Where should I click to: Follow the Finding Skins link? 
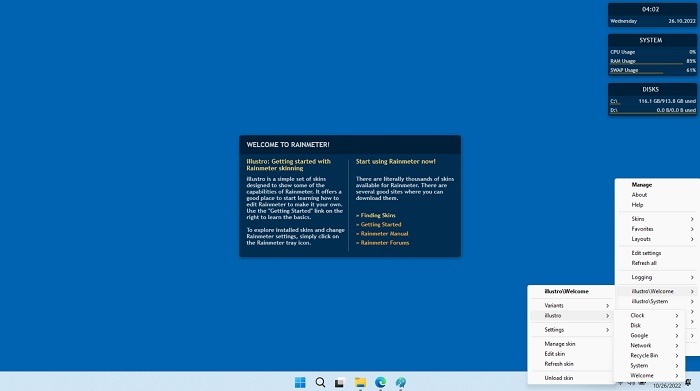pos(375,215)
